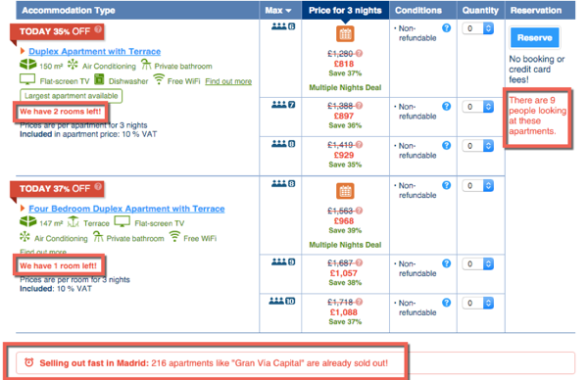588x380 pixels.
Task: Open quantity dropdown for £929 apartment option
Action: (x=478, y=146)
